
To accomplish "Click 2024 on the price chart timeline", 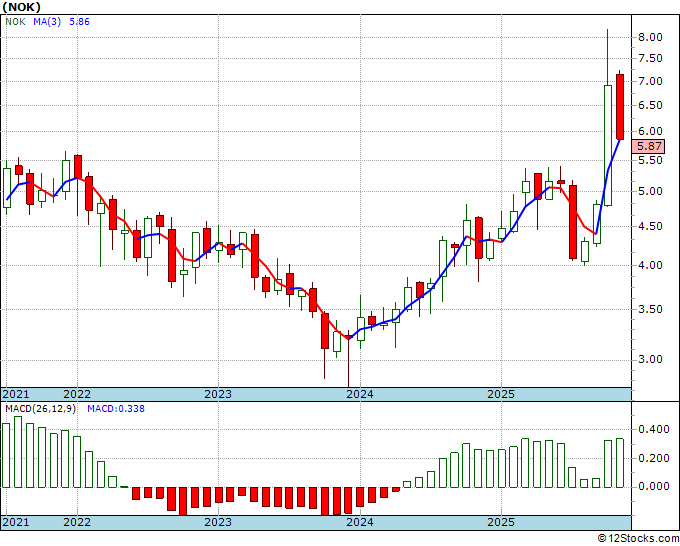I will 360,394.
